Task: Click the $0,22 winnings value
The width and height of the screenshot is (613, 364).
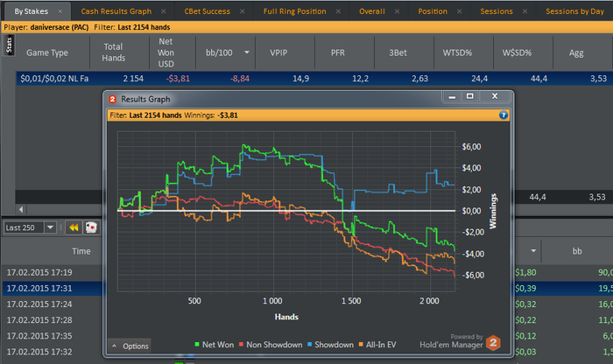Action: (x=525, y=320)
